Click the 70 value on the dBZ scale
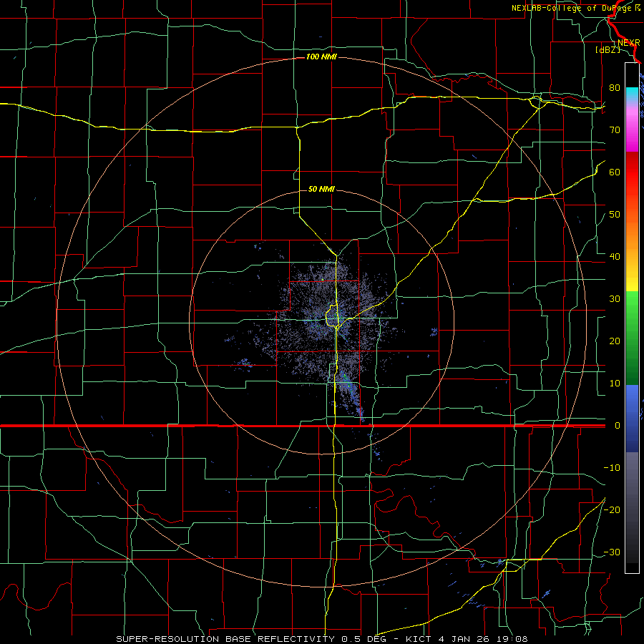This screenshot has width=644, height=644. 615,130
